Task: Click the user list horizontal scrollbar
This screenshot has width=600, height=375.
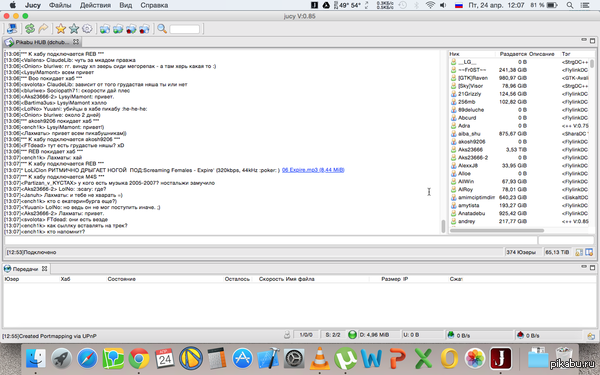Action: pyautogui.click(x=497, y=230)
